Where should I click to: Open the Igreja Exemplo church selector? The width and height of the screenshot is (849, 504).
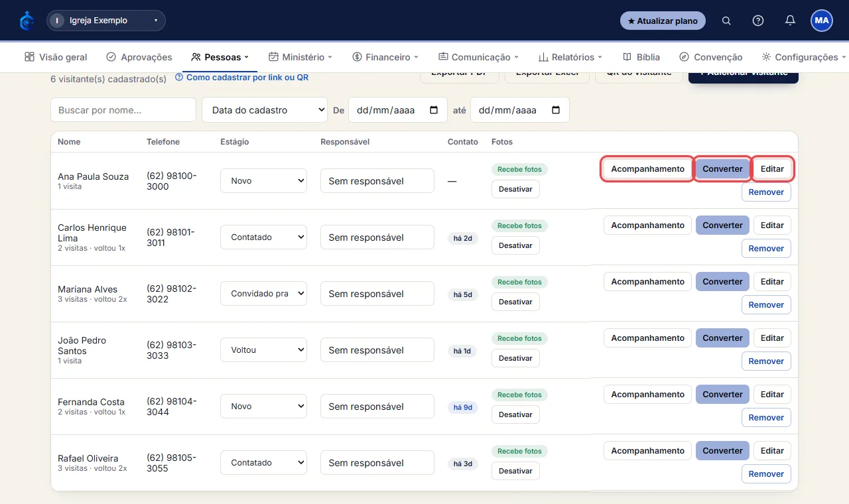point(106,21)
